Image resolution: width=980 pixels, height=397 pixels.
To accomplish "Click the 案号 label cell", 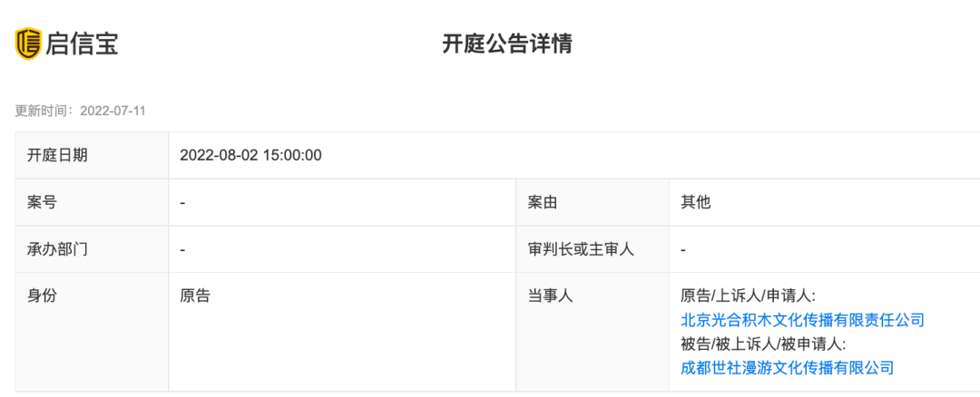I will tap(92, 202).
